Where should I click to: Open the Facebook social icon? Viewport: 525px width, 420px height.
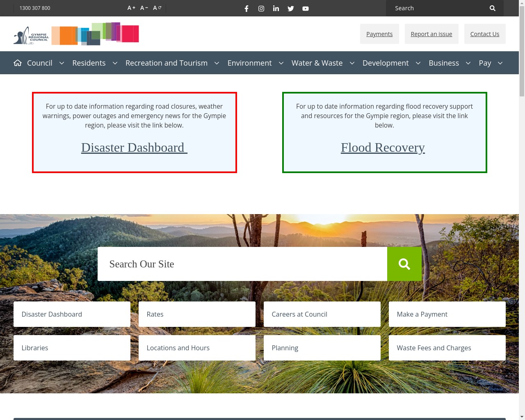247,9
